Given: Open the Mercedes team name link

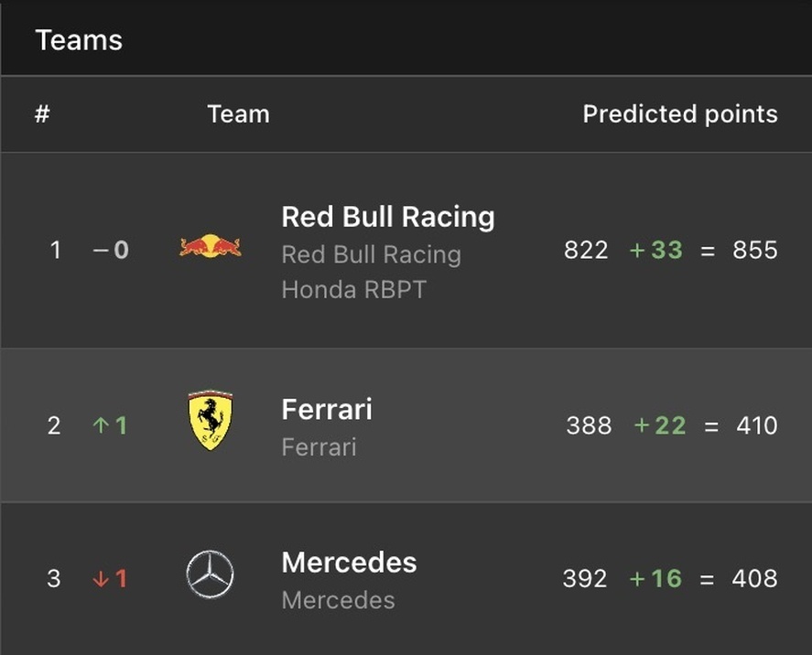Looking at the screenshot, I should 349,563.
